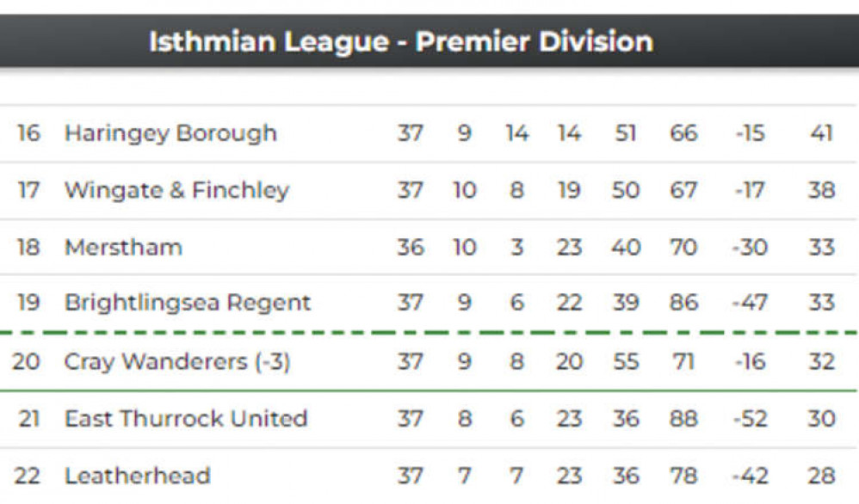
Task: Select the East Thurrock United team name
Action: pyautogui.click(x=186, y=419)
